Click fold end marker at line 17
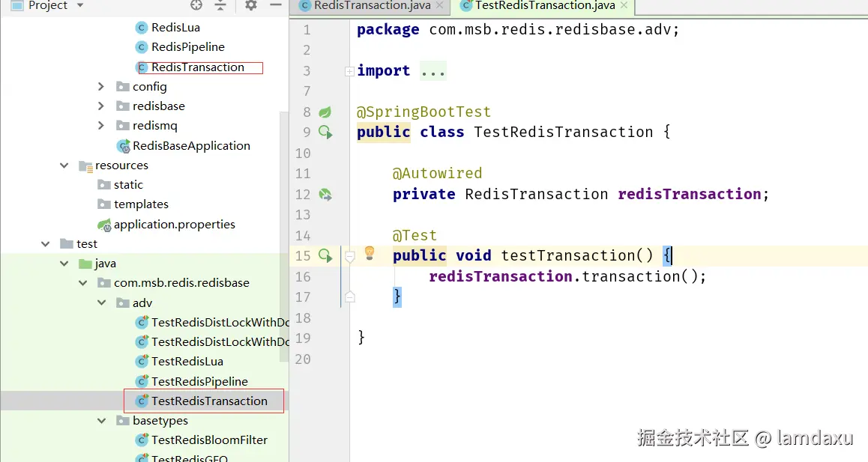 [x=349, y=297]
